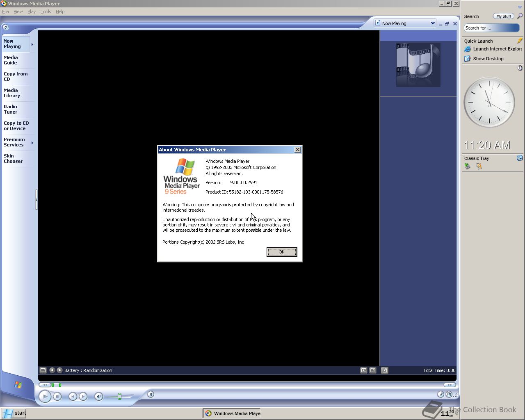
Task: Click OK in About dialog
Action: [x=282, y=252]
